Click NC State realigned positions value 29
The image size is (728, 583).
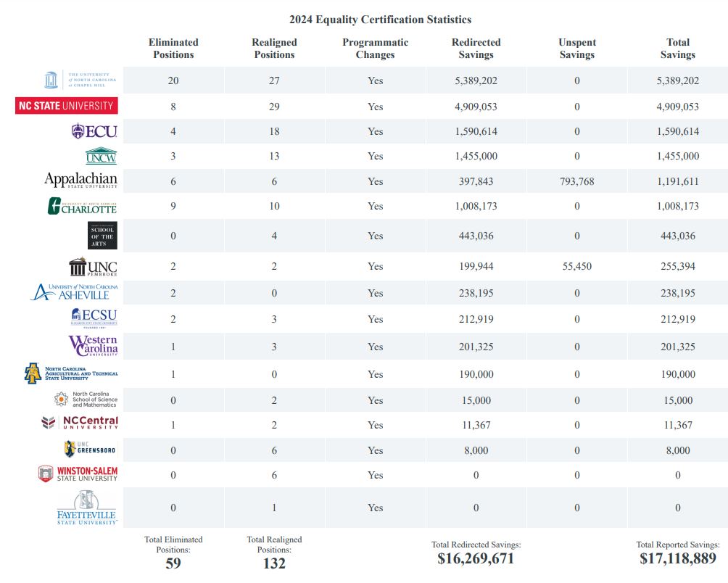point(274,107)
